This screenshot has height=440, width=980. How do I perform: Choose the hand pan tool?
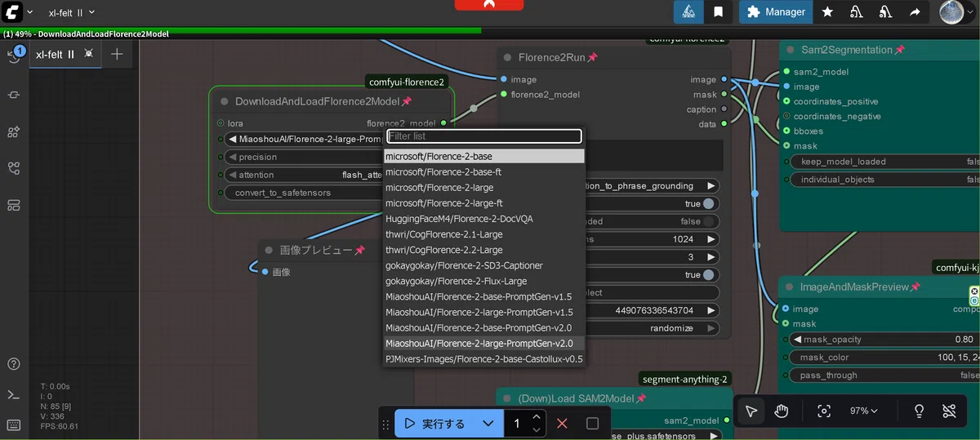tap(781, 411)
